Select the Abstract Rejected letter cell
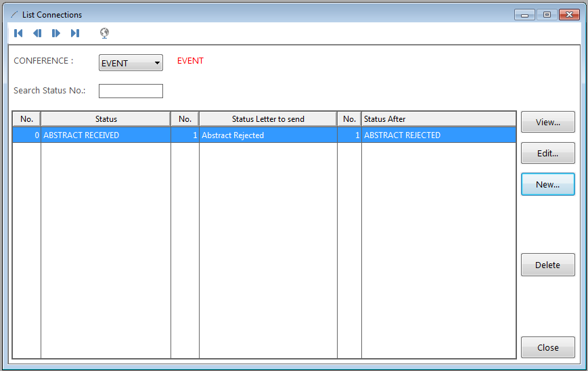 [x=268, y=135]
